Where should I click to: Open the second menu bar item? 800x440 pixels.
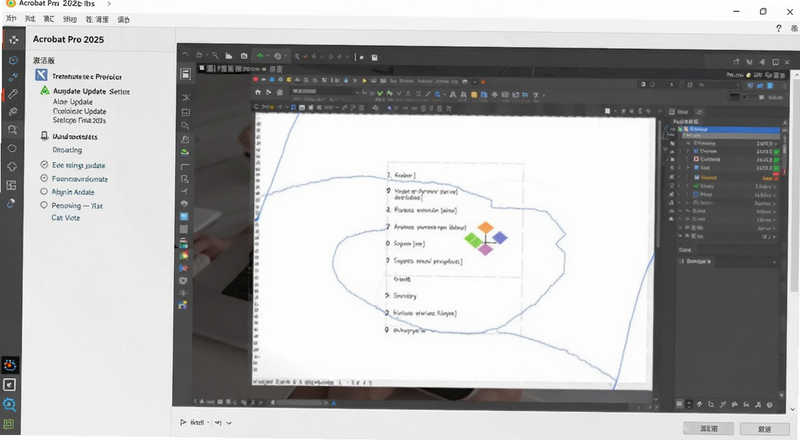(30, 18)
